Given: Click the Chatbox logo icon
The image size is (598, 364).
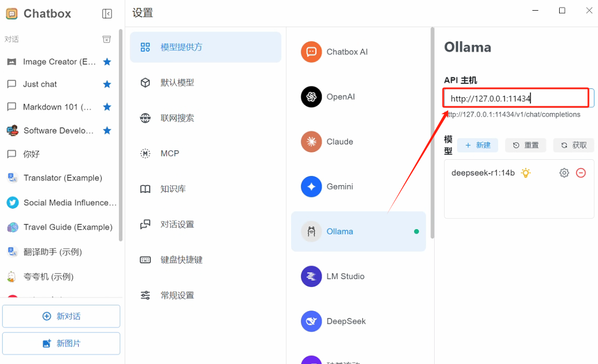Looking at the screenshot, I should pyautogui.click(x=12, y=14).
